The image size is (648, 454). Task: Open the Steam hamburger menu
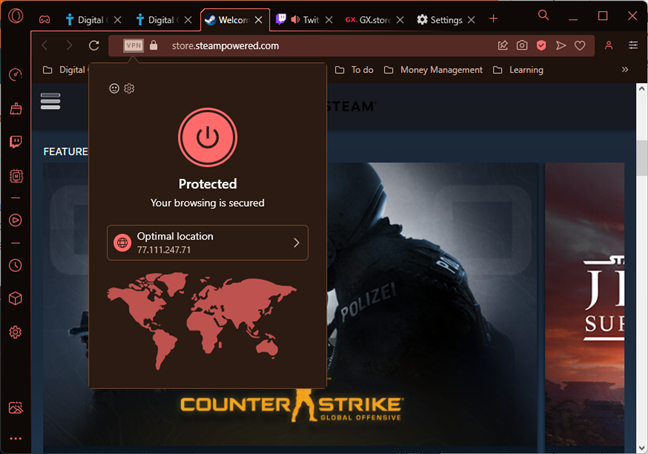pos(50,101)
